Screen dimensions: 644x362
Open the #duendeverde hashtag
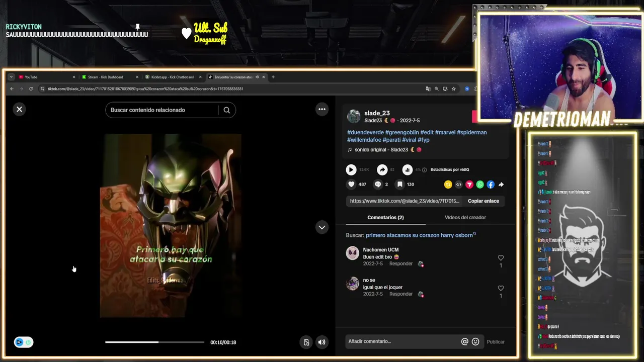tap(365, 132)
